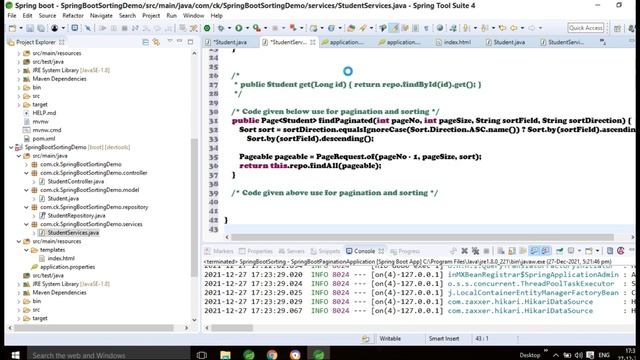Collapse the SpringBootSortingDemo project node
This screenshot has height=360, width=640.
[x=11, y=147]
